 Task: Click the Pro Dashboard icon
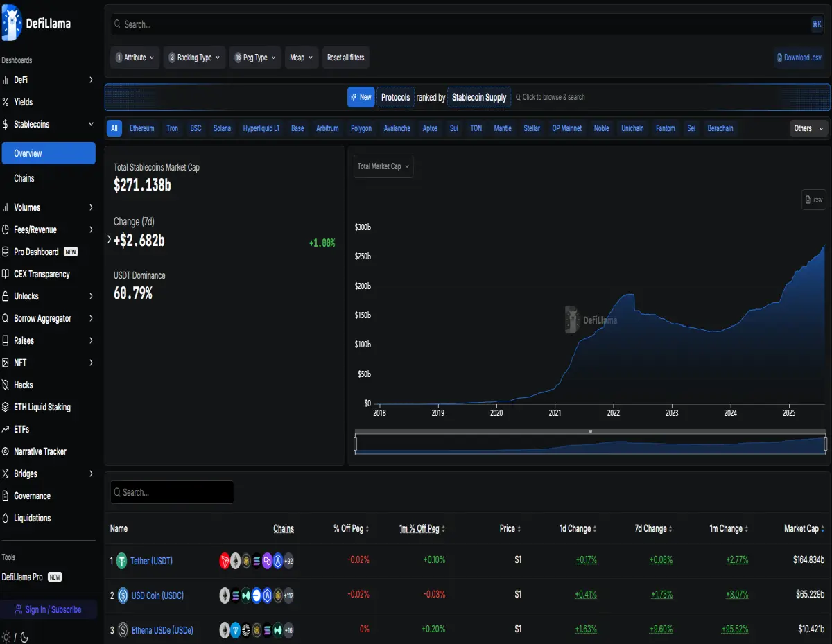(6, 252)
